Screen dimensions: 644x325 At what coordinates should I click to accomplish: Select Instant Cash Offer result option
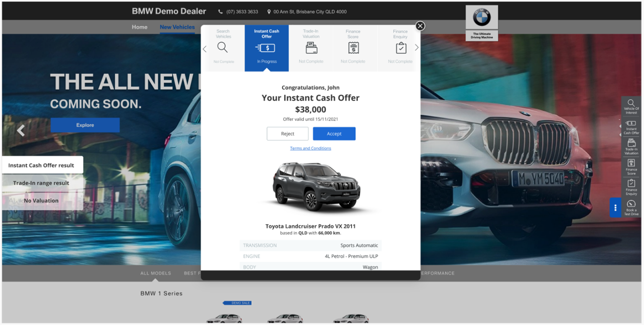[x=42, y=165]
